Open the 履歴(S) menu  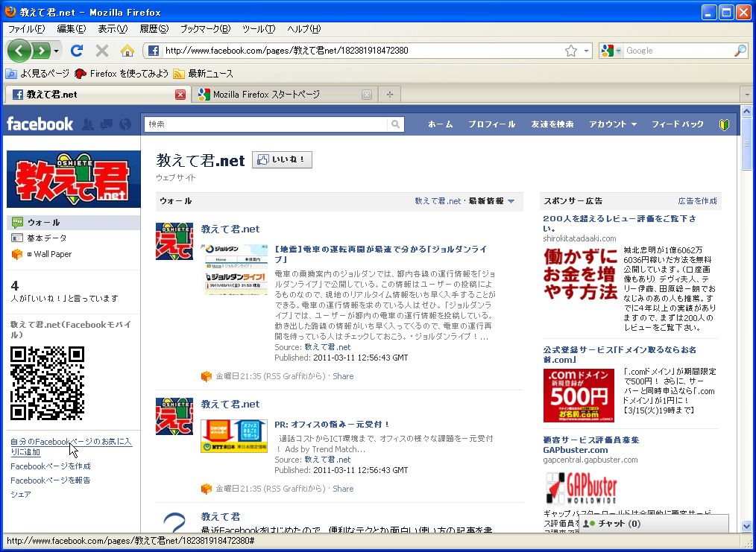pos(154,29)
